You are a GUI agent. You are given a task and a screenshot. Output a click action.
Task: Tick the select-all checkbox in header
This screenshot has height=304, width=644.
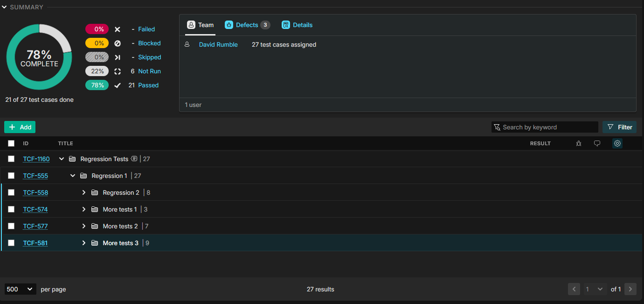tap(11, 143)
